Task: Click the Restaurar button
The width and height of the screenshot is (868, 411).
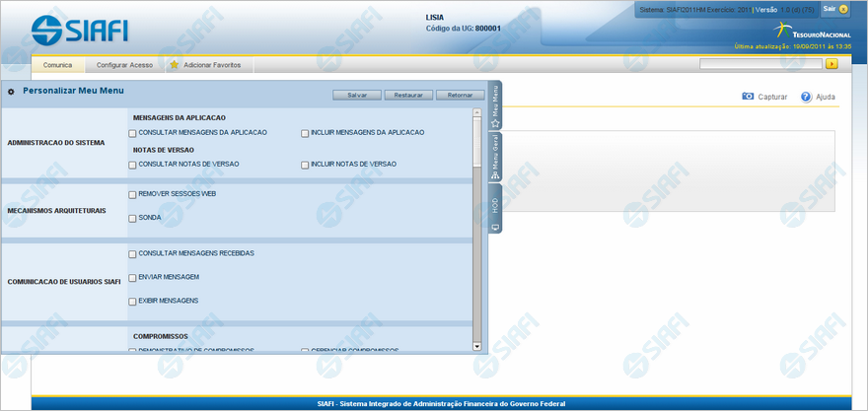Action: [x=408, y=96]
